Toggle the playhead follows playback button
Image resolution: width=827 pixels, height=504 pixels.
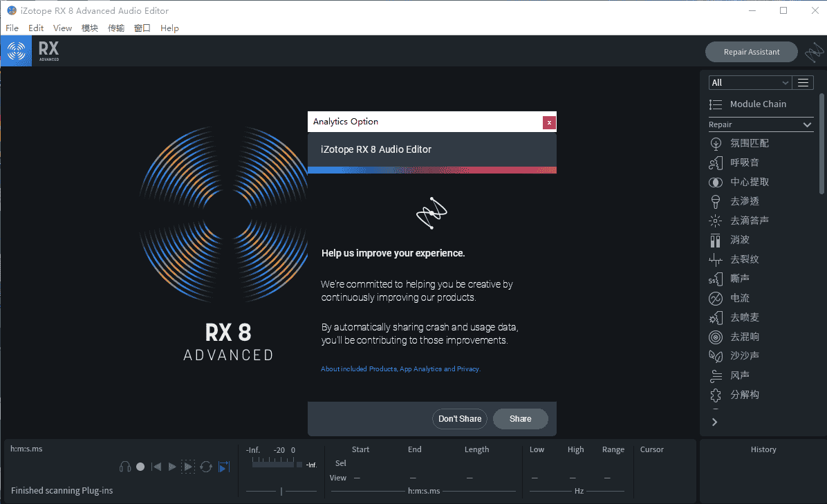coord(223,467)
